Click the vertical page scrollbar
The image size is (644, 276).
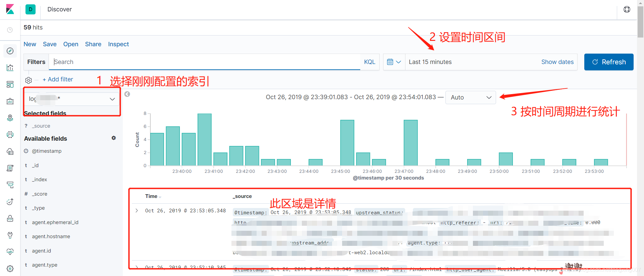pyautogui.click(x=640, y=22)
